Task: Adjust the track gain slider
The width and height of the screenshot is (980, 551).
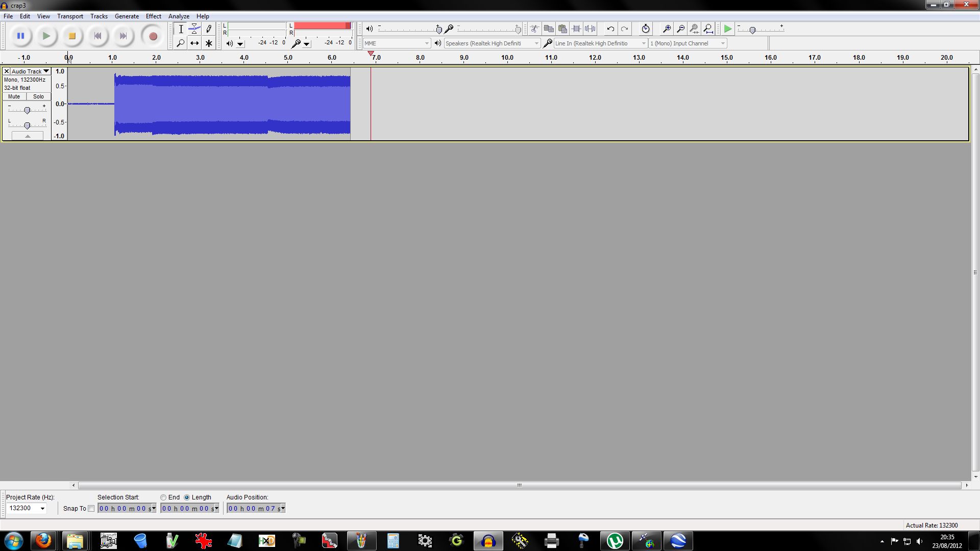Action: (x=27, y=110)
